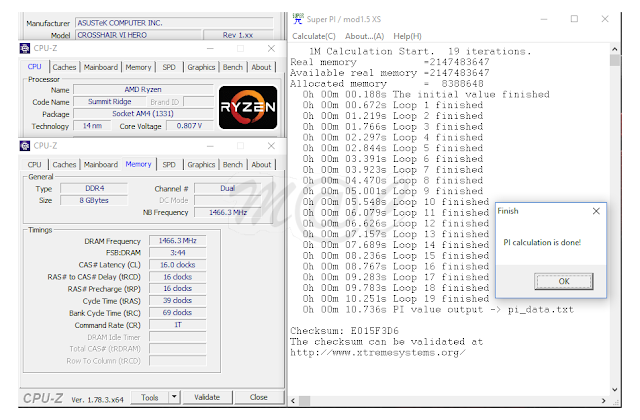Click the CPU-Z icon in the lower Memory window title bar

[x=25, y=146]
